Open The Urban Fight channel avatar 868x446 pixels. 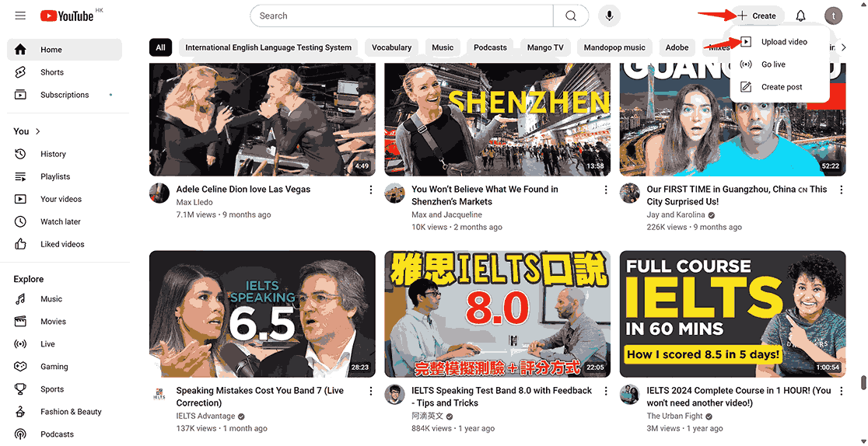pyautogui.click(x=630, y=395)
